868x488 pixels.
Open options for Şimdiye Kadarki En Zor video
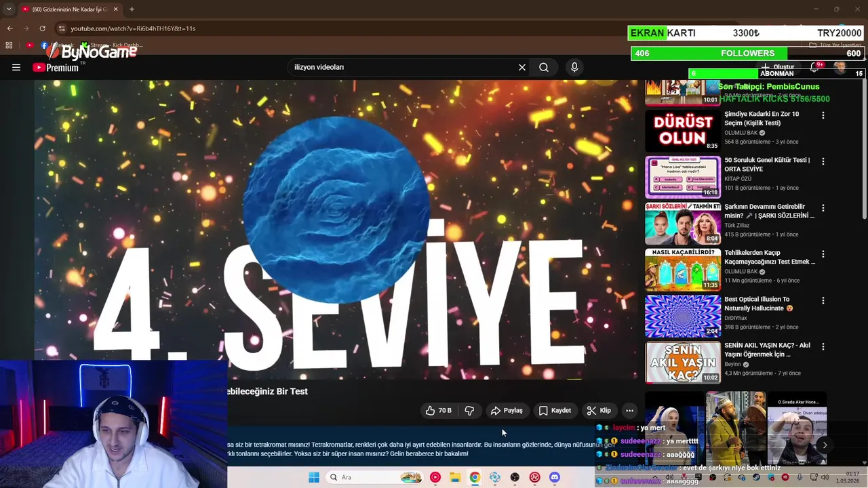coord(823,116)
